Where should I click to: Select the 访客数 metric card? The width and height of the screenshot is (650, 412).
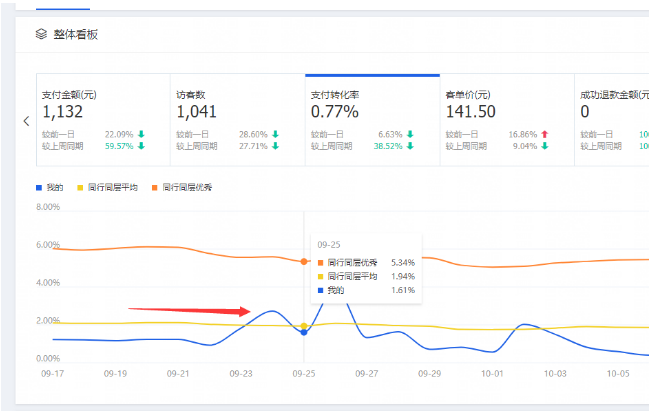click(238, 120)
